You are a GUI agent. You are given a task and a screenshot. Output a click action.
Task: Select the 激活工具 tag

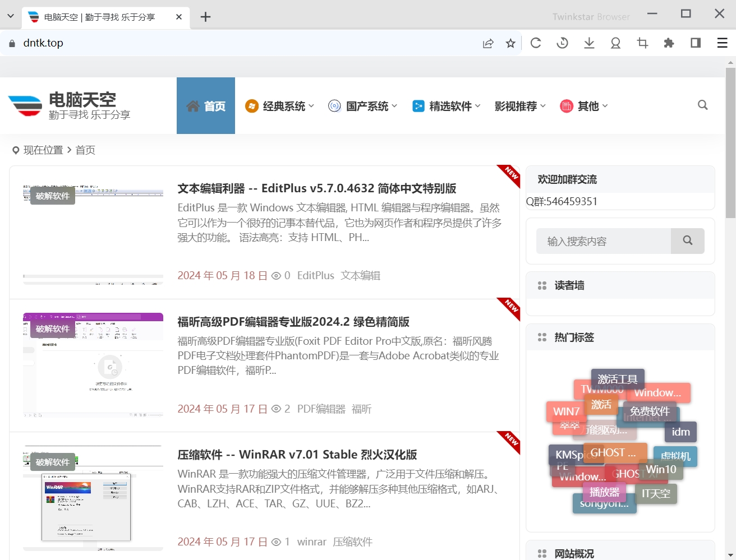pos(618,379)
